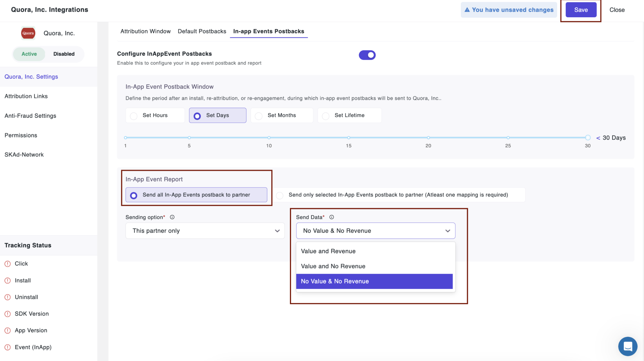Click the Tracking Status heading

pos(28,245)
